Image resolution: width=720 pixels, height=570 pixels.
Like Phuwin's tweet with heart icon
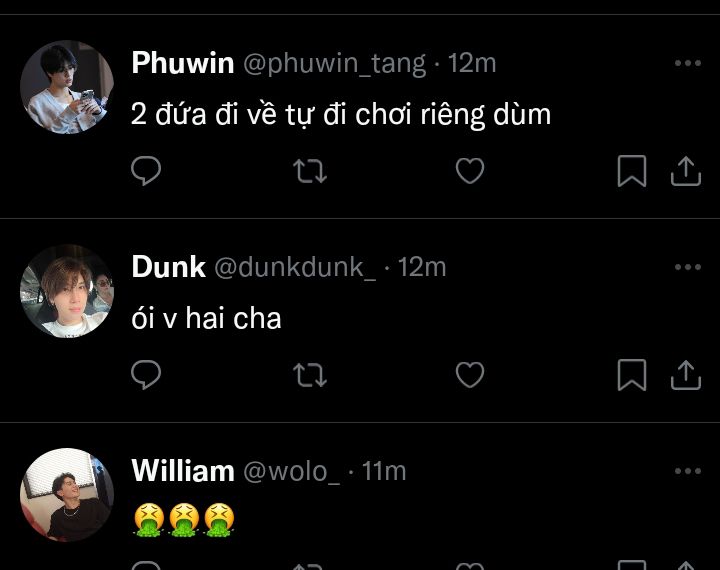(x=470, y=171)
